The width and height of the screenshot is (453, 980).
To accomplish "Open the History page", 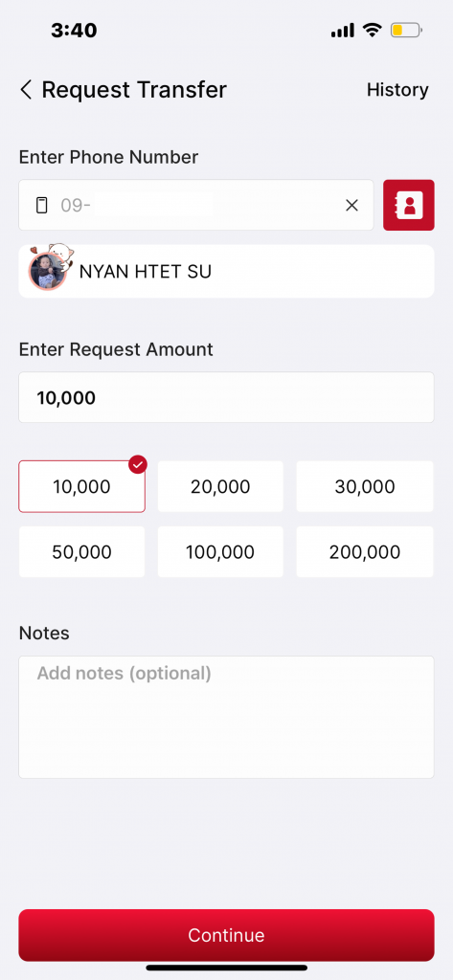I will pyautogui.click(x=397, y=90).
